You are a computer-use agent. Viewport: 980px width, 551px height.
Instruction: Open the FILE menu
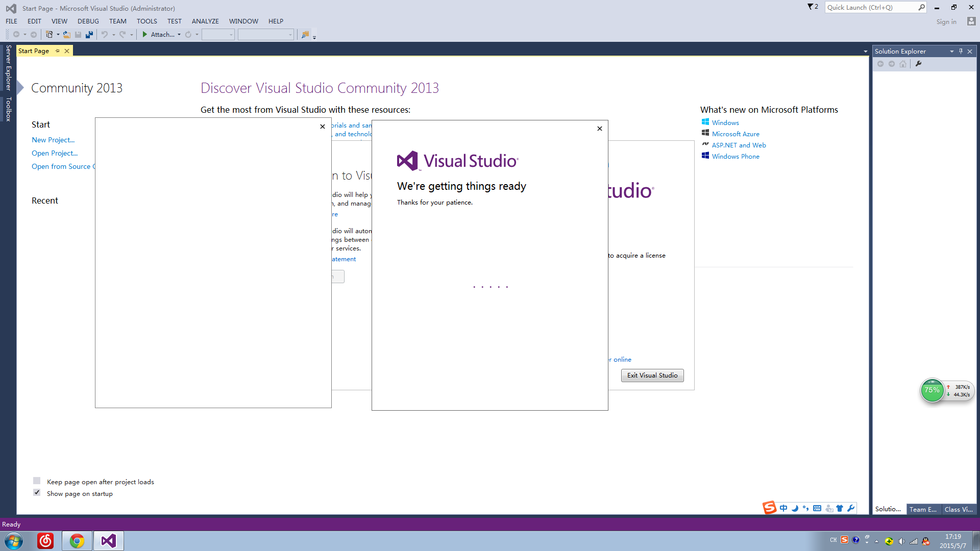coord(11,21)
